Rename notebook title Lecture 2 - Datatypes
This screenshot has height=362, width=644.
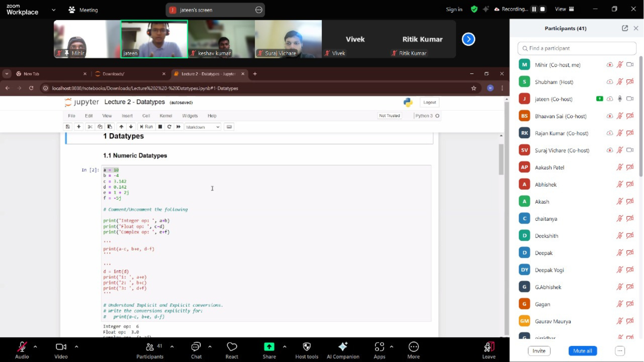coord(135,102)
